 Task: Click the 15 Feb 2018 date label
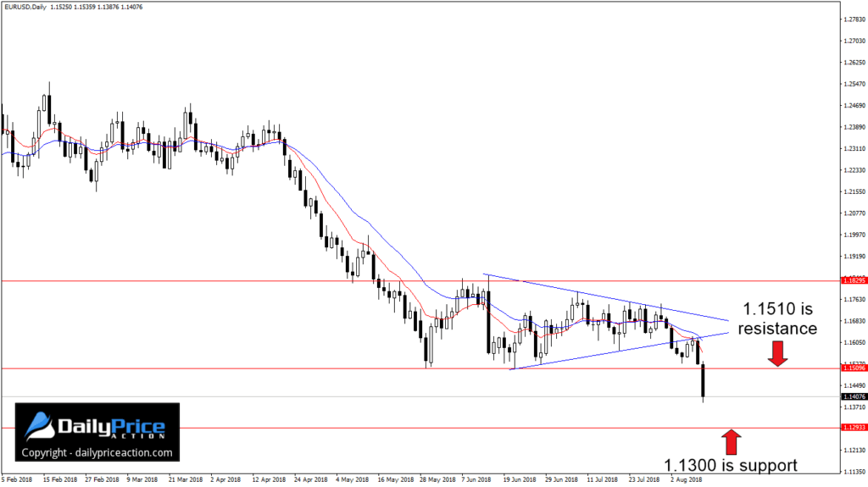click(x=60, y=480)
